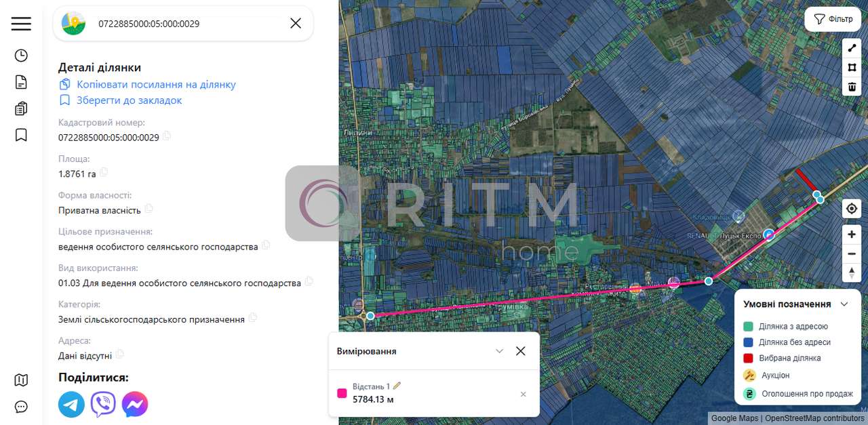Open the Фільтр filter options
The height and width of the screenshot is (425, 868).
click(x=833, y=19)
